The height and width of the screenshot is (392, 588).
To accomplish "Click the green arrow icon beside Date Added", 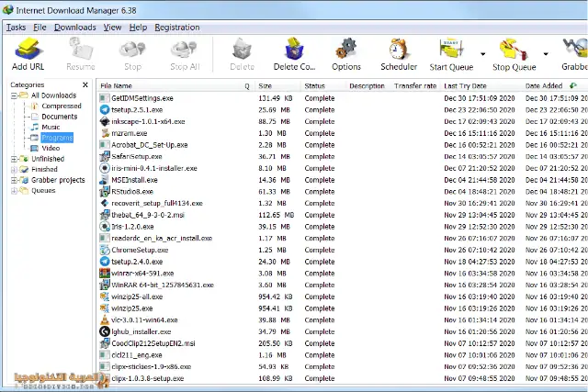I will [x=573, y=85].
